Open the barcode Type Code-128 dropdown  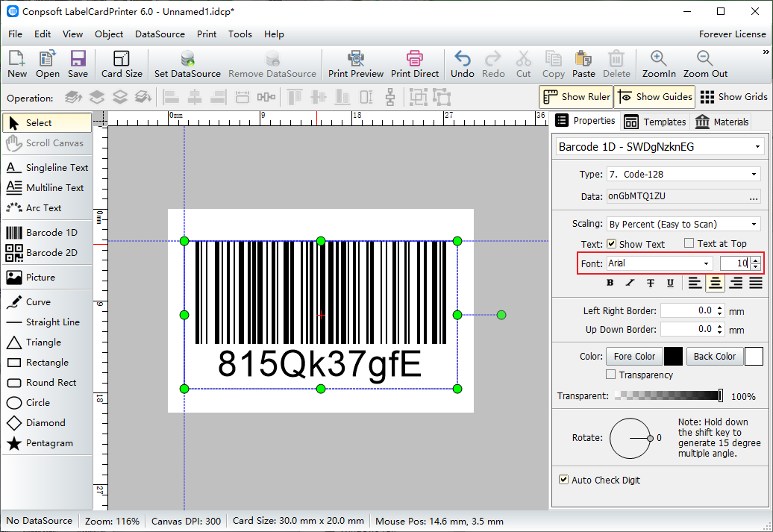point(754,174)
